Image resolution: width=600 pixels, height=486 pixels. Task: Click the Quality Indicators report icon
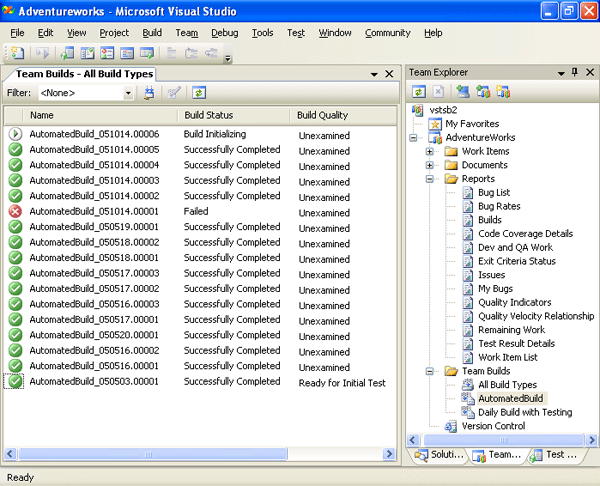point(468,303)
